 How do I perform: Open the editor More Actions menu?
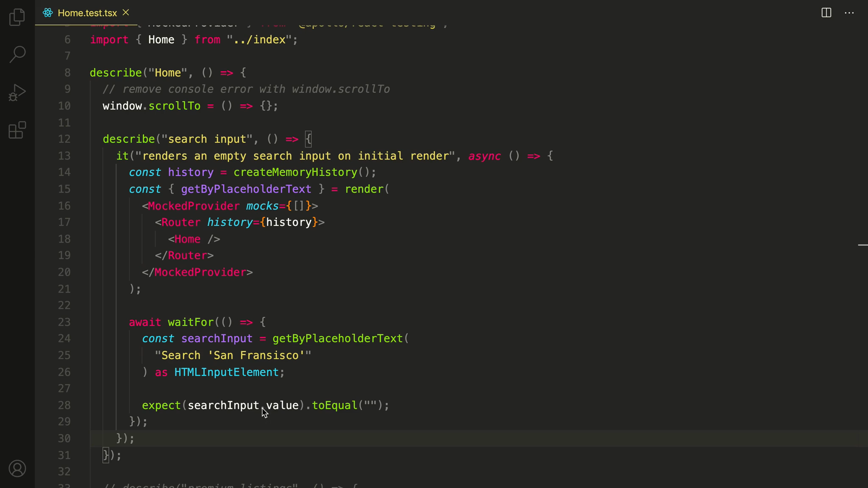(849, 13)
